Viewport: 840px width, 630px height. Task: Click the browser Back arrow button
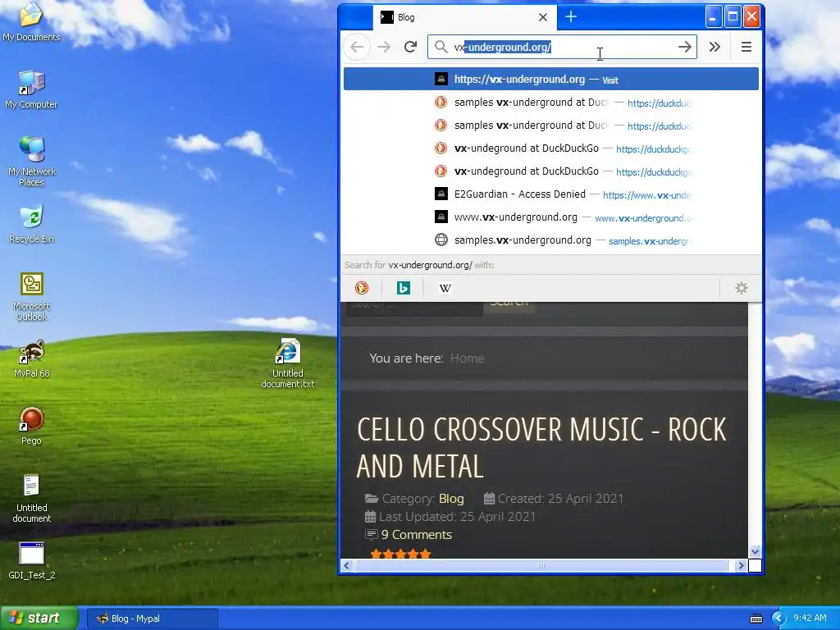click(357, 47)
